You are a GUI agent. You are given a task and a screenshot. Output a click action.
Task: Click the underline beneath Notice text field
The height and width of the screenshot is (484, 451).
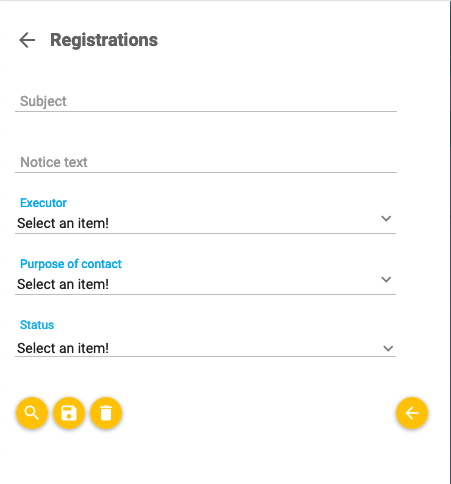pyautogui.click(x=206, y=173)
